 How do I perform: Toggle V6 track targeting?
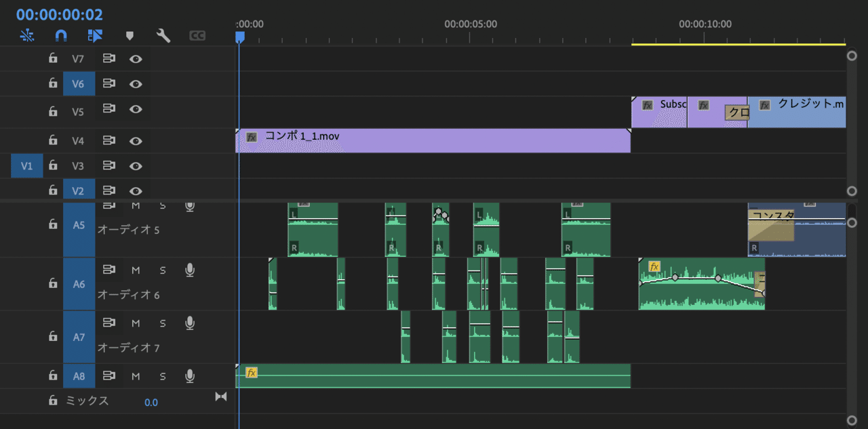pos(79,84)
